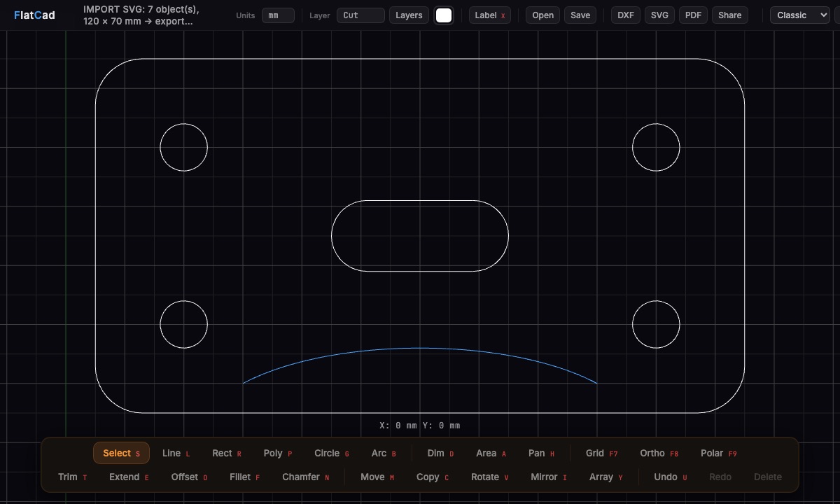Toggle the Label option
This screenshot has width=840, height=504.
point(490,15)
